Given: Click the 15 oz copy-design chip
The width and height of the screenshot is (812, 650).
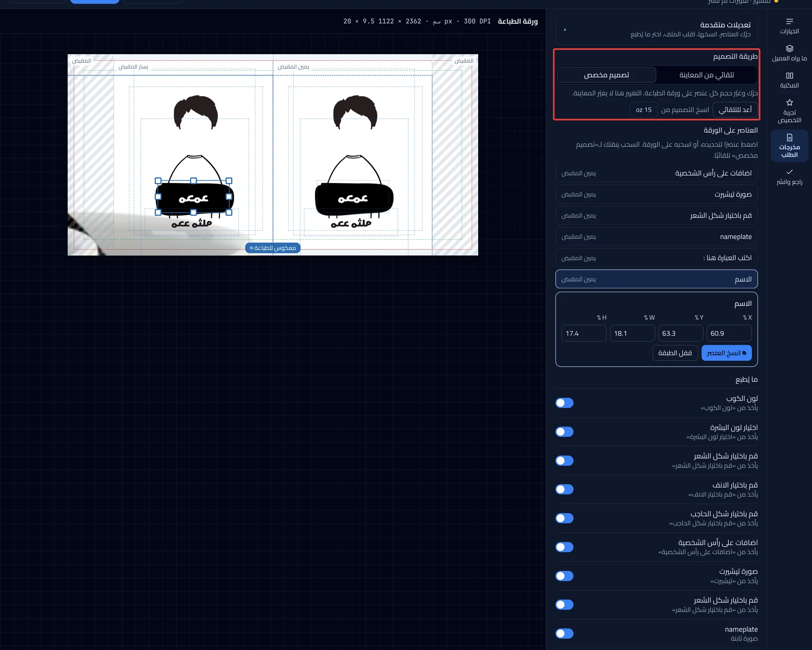Looking at the screenshot, I should tap(644, 110).
